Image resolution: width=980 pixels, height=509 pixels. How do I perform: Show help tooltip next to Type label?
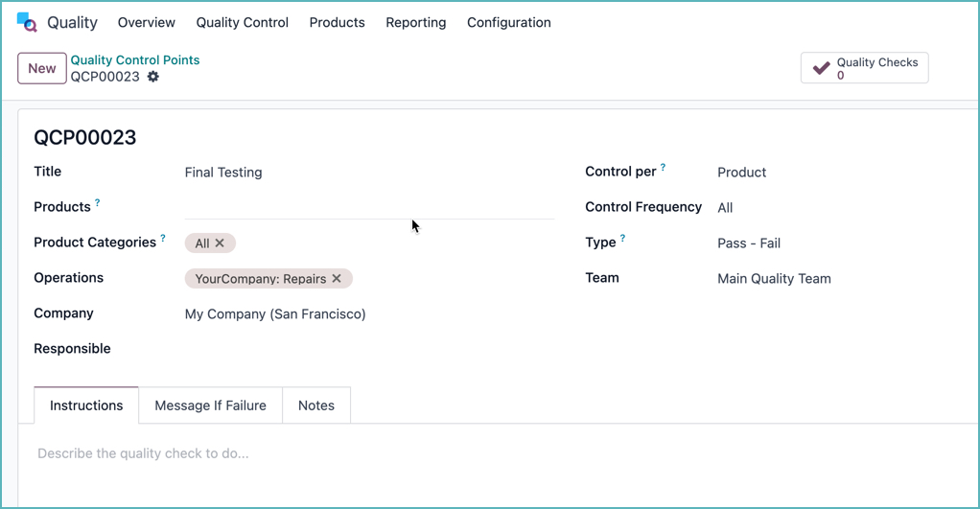pyautogui.click(x=622, y=239)
